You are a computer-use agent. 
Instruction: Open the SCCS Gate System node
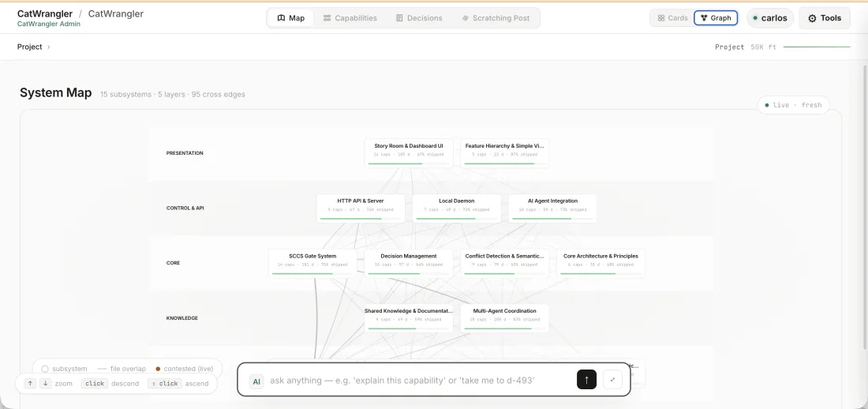(x=312, y=263)
